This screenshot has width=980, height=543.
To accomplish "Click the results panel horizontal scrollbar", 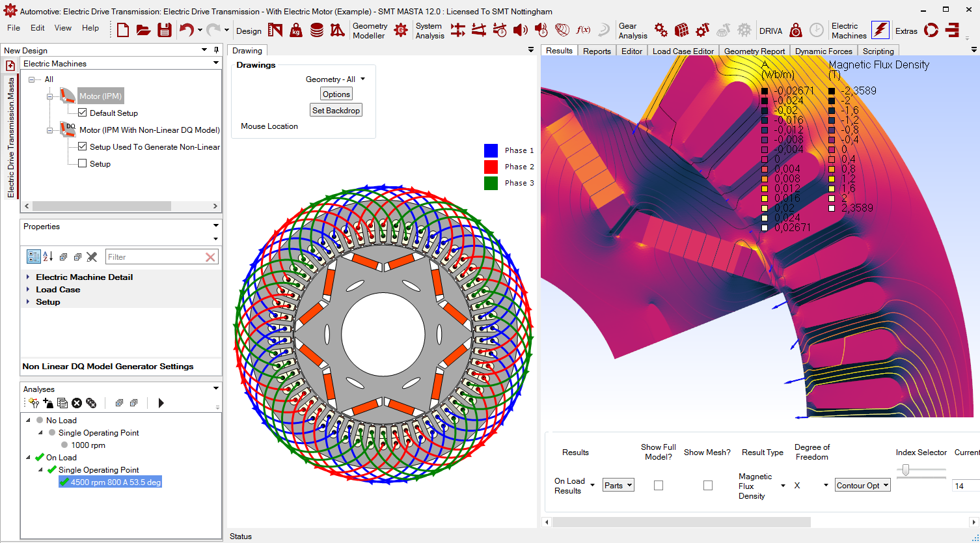I will (x=681, y=522).
